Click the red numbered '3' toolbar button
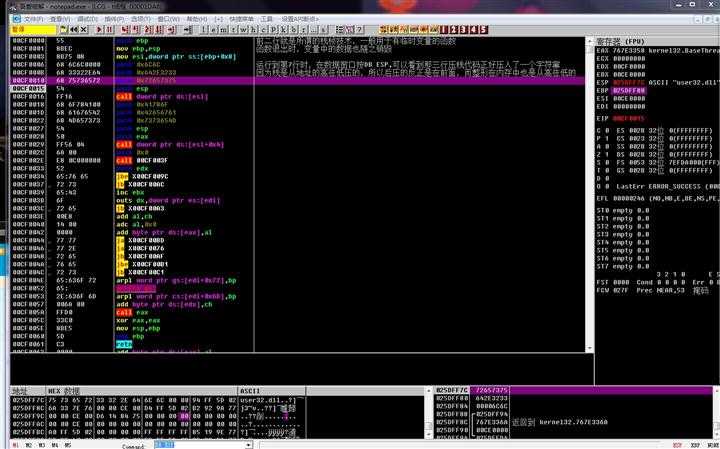 point(464,29)
